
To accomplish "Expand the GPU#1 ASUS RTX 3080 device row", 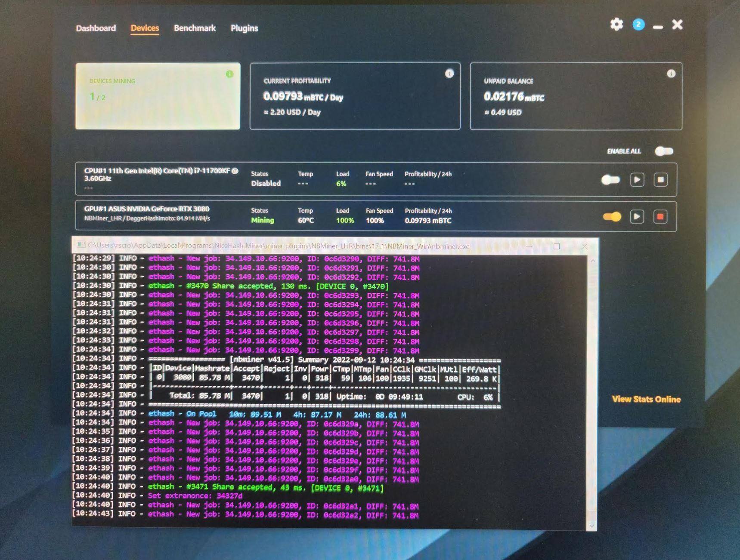I will tap(146, 213).
